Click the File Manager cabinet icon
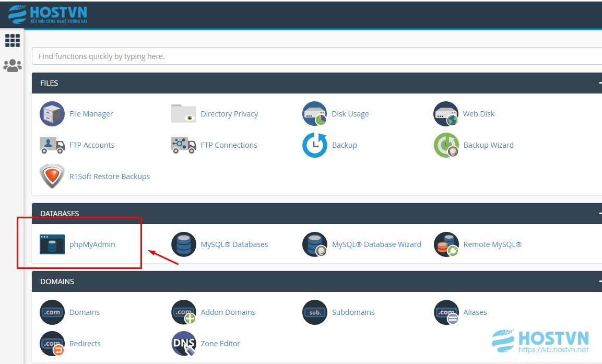This screenshot has width=602, height=364. 52,114
